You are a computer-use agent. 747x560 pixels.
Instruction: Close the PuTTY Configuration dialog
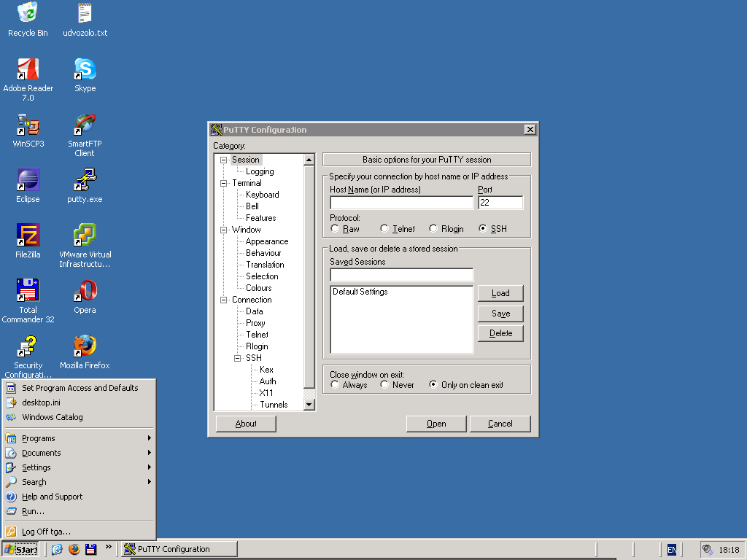pyautogui.click(x=530, y=130)
